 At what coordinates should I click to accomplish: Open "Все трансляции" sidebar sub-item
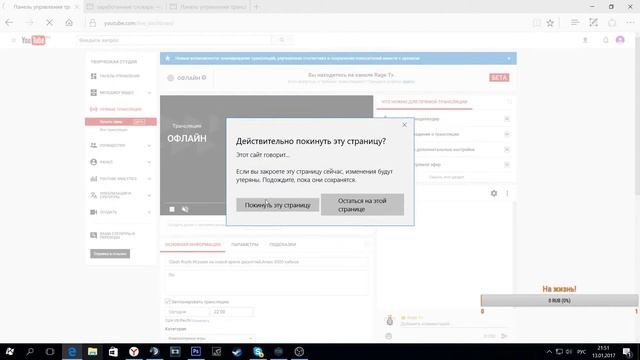click(x=113, y=130)
